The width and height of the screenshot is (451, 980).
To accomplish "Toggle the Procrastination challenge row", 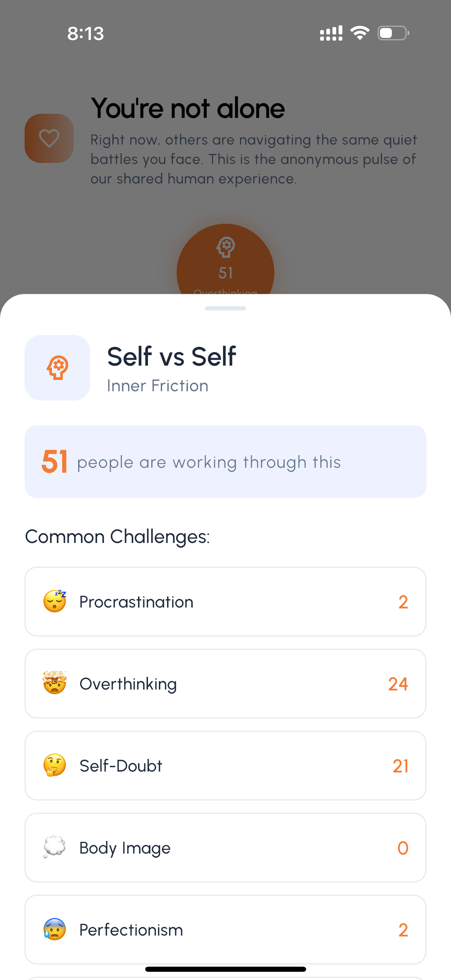I will click(x=225, y=601).
